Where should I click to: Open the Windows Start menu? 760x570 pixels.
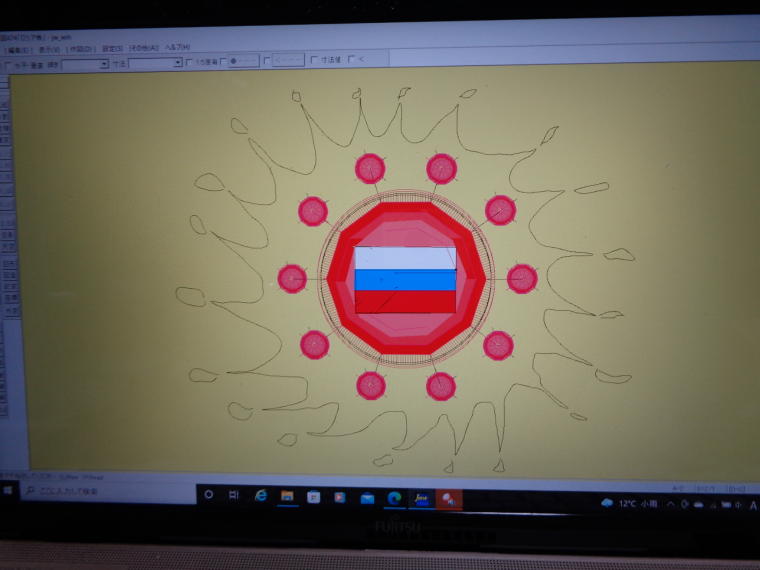[8, 491]
